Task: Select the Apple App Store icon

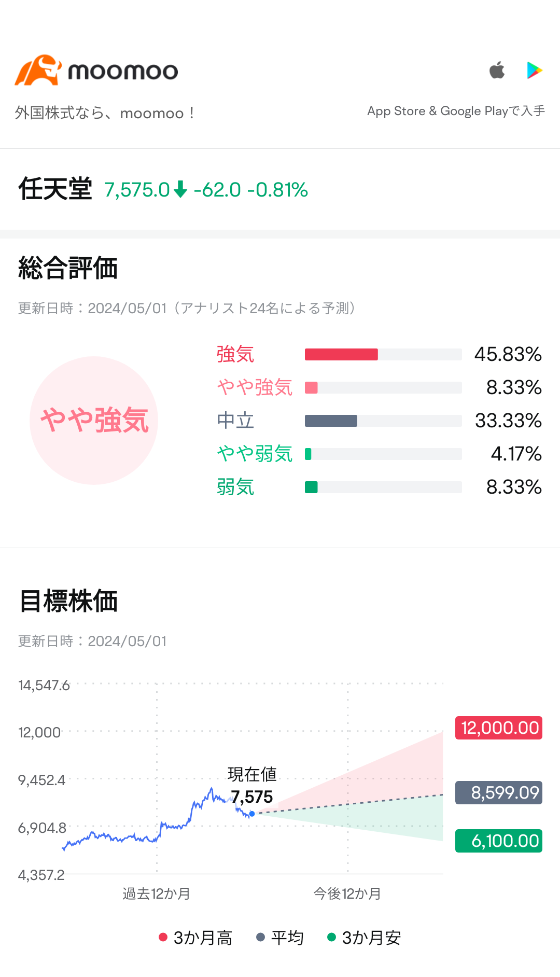Action: [x=497, y=69]
